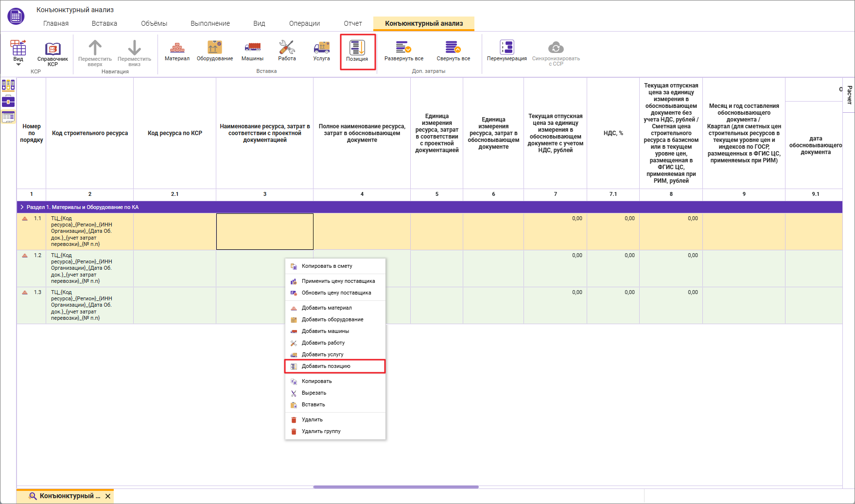The image size is (855, 504).
Task: Click the Позиция ribbon button
Action: 357,52
